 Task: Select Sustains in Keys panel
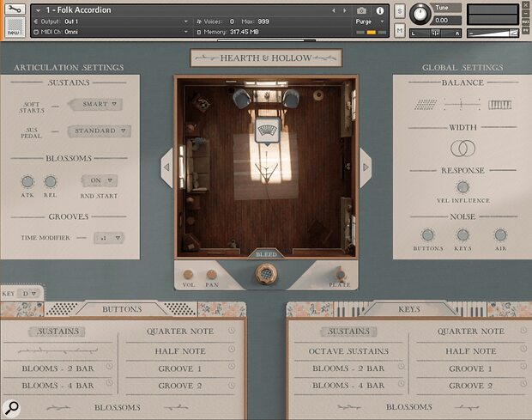pyautogui.click(x=348, y=332)
